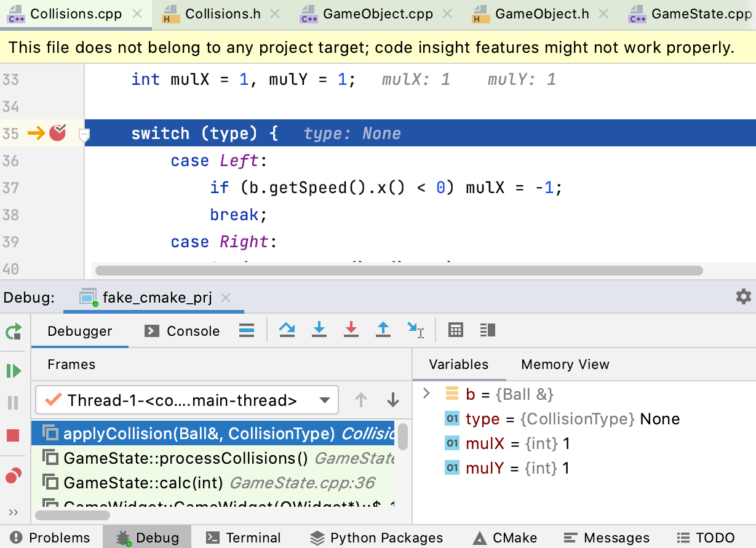This screenshot has height=548, width=756.
Task: Select the Step Into icon
Action: pos(319,330)
